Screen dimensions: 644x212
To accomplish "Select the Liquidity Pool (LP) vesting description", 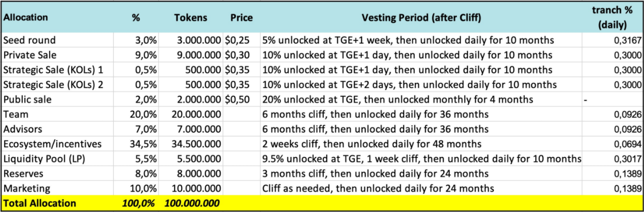I will click(x=421, y=159).
